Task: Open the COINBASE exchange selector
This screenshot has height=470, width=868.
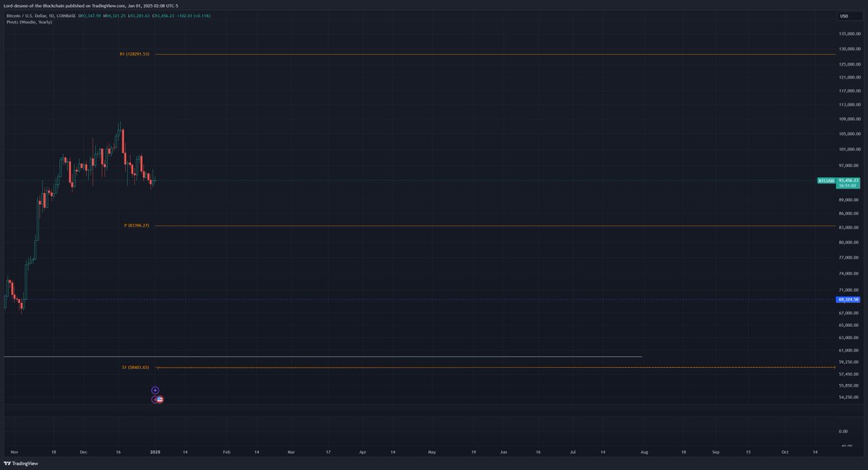Action: [x=67, y=15]
